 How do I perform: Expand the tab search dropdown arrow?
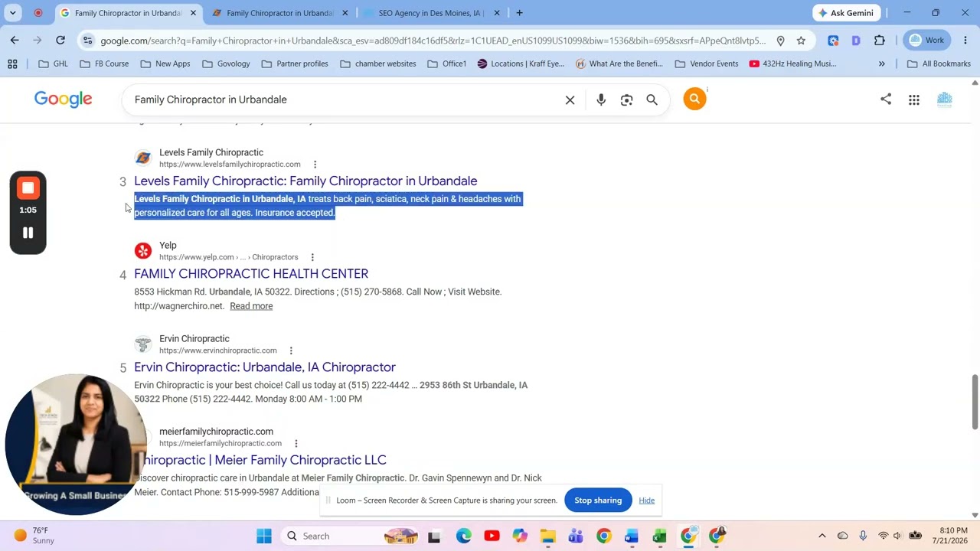(x=13, y=13)
